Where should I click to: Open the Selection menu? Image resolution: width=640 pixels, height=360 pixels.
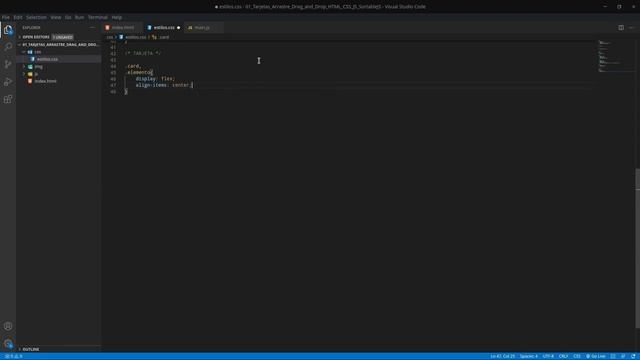(36, 17)
